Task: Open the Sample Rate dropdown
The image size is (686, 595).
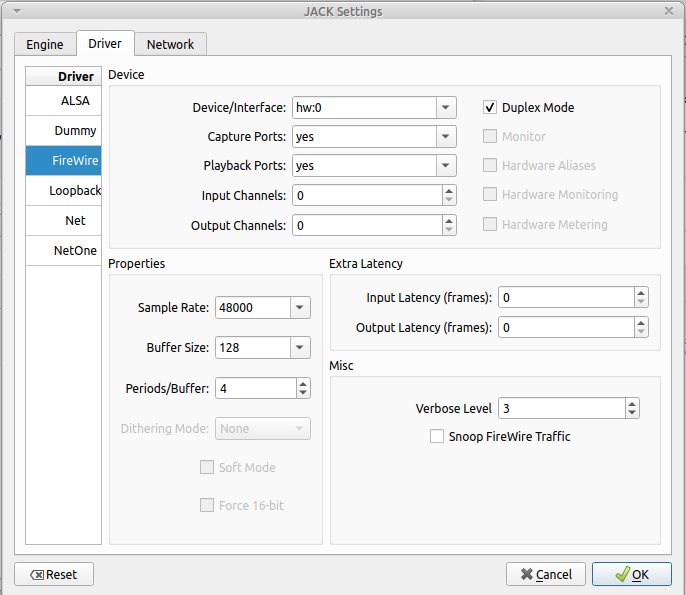Action: point(300,308)
